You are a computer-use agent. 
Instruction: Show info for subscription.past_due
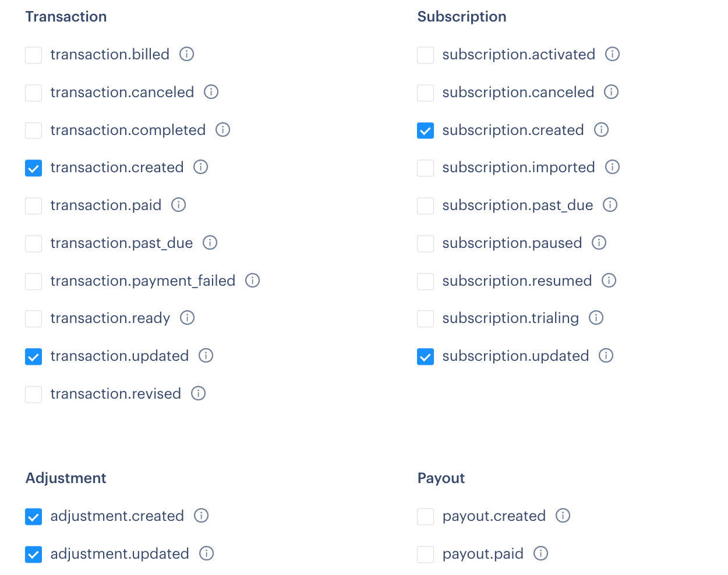(x=610, y=205)
